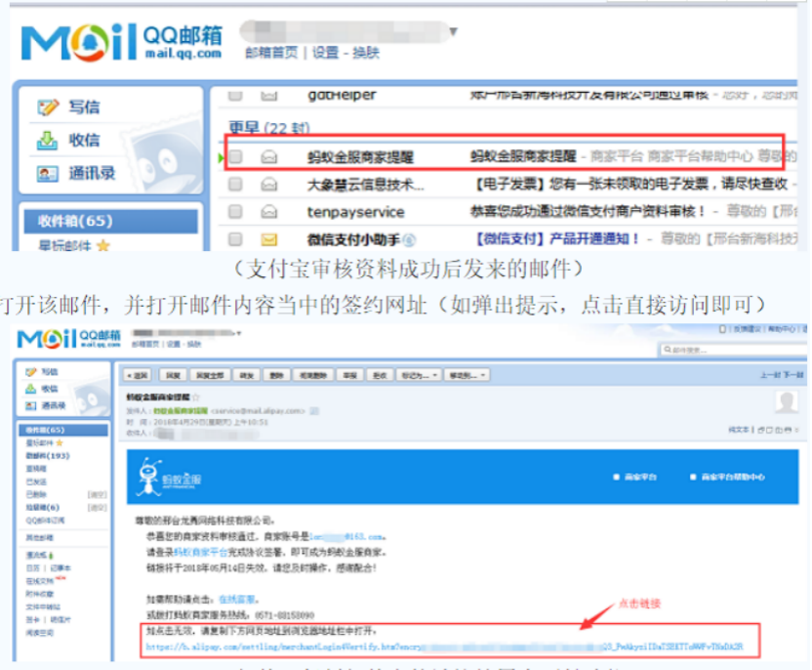Click 转发 forward button
Image resolution: width=812 pixels, height=670 pixels.
(247, 375)
